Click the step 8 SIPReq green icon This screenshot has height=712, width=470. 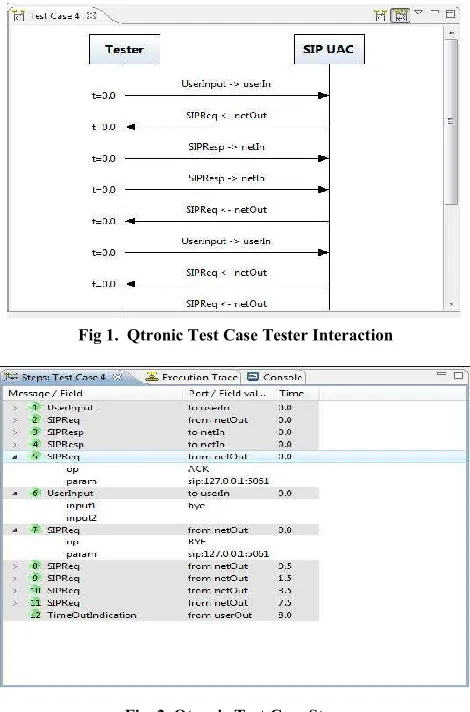coord(35,566)
